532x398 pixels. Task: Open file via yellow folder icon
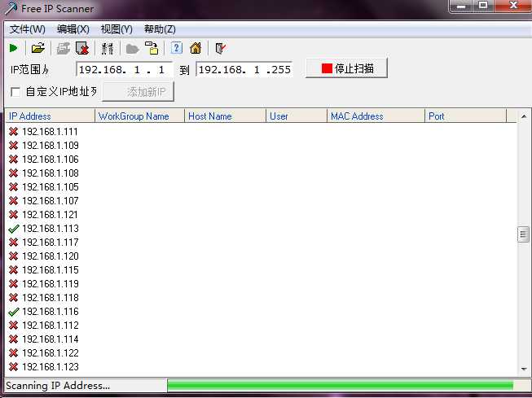(x=38, y=48)
